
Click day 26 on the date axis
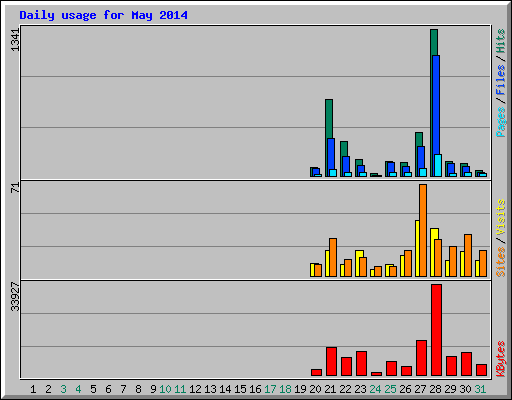pyautogui.click(x=405, y=389)
